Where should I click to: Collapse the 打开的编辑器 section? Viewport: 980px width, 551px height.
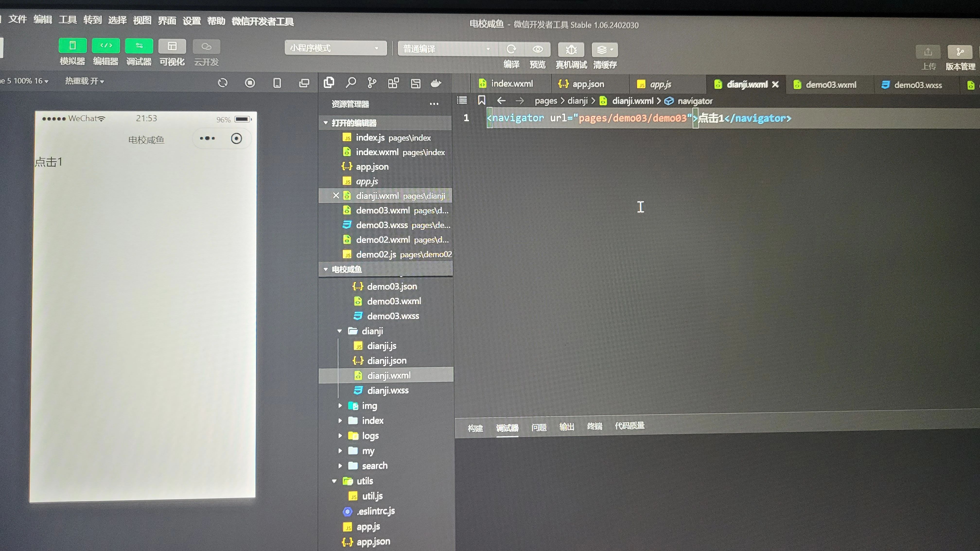pyautogui.click(x=326, y=123)
